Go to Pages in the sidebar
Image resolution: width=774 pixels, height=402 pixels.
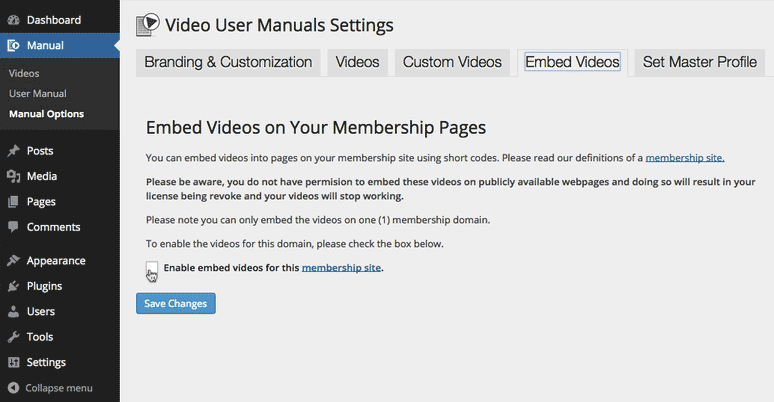(41, 201)
